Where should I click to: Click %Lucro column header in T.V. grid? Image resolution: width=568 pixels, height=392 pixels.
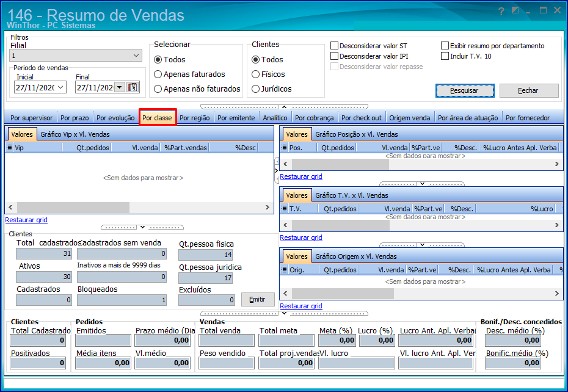tap(517, 209)
